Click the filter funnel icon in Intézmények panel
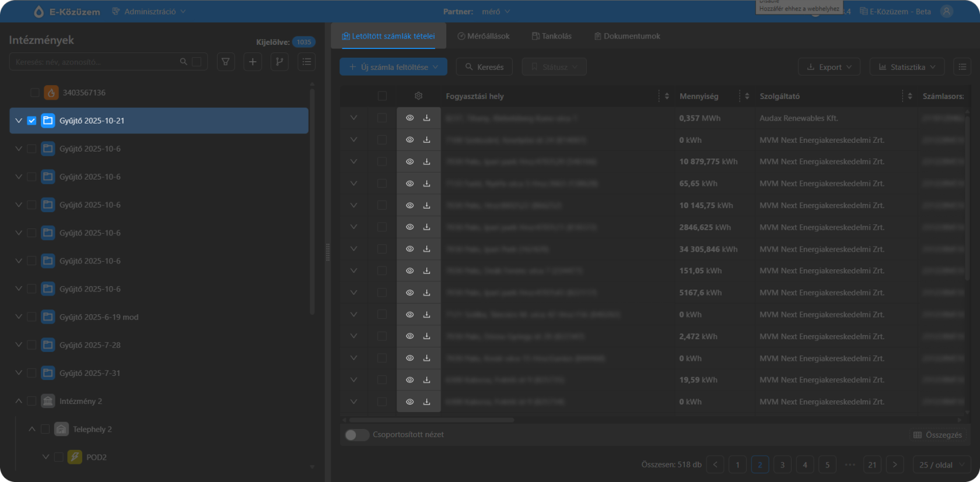The height and width of the screenshot is (482, 980). click(x=226, y=62)
